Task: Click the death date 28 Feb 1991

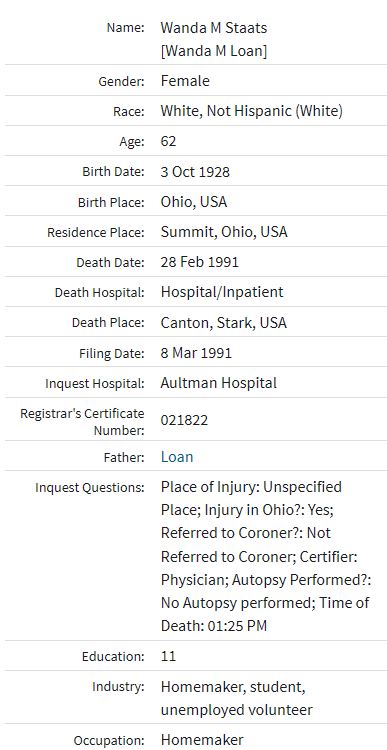Action: tap(199, 262)
